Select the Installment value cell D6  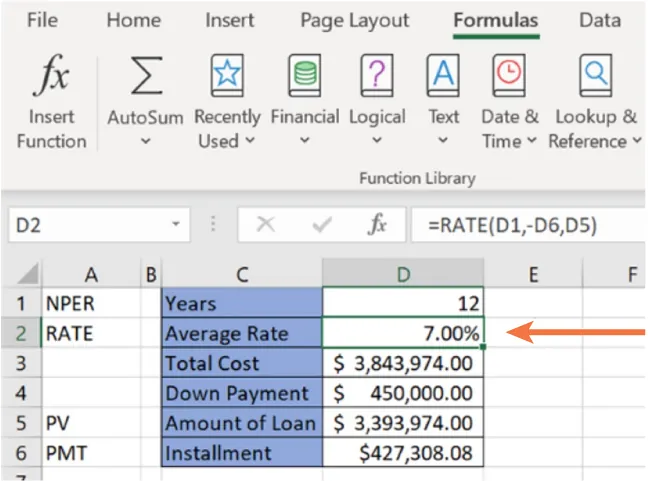[x=403, y=453]
